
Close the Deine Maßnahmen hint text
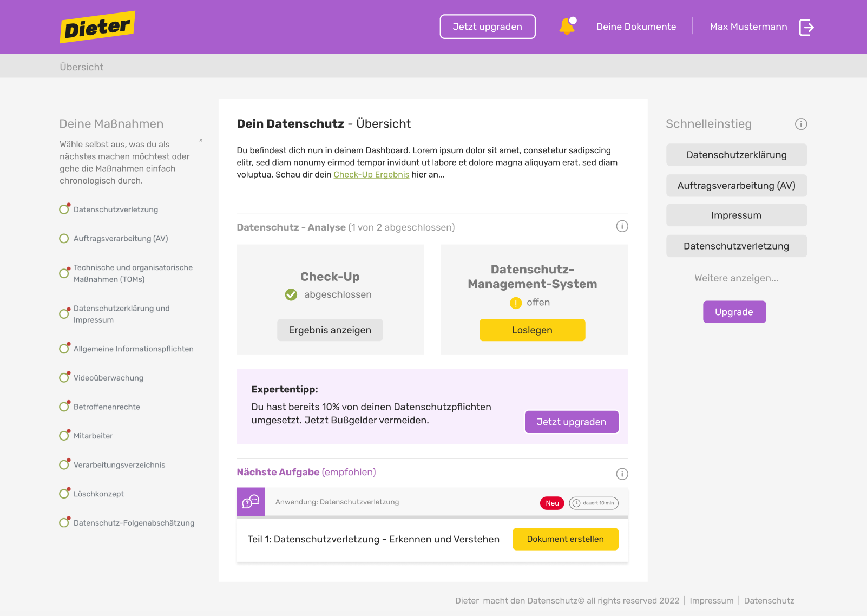pyautogui.click(x=201, y=140)
